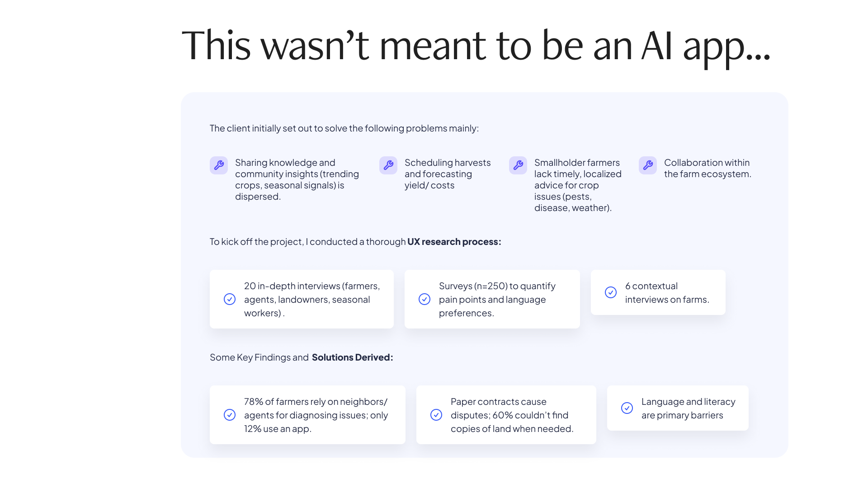Select the "Paper contracts cause disputes" text

(512, 415)
